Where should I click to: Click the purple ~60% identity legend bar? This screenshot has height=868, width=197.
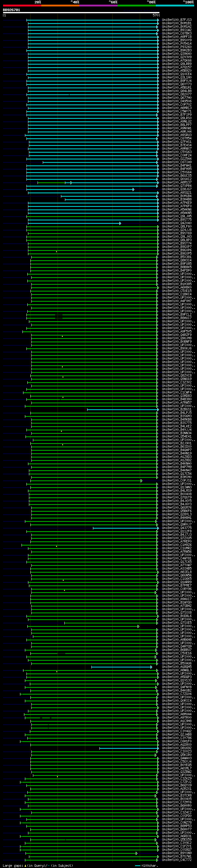[99, 6]
